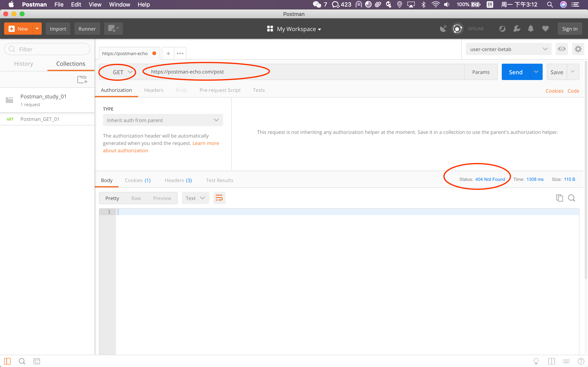Screen dimensions: 588x367
Task: Open Test Results tab
Action: pyautogui.click(x=219, y=180)
